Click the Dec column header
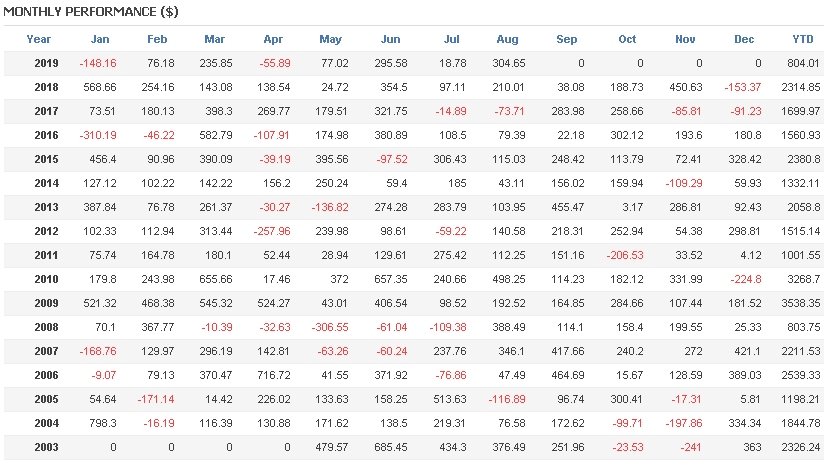The height and width of the screenshot is (460, 825). [x=744, y=39]
